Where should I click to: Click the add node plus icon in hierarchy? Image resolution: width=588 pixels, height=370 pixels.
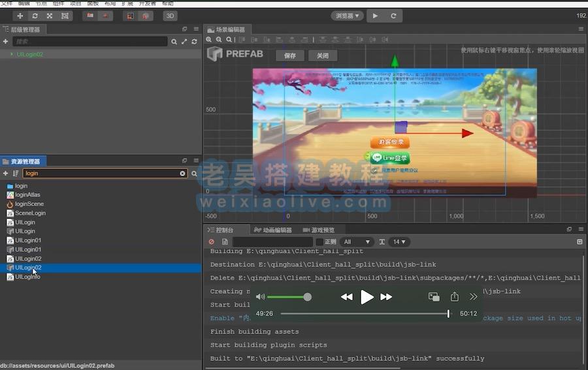point(6,41)
